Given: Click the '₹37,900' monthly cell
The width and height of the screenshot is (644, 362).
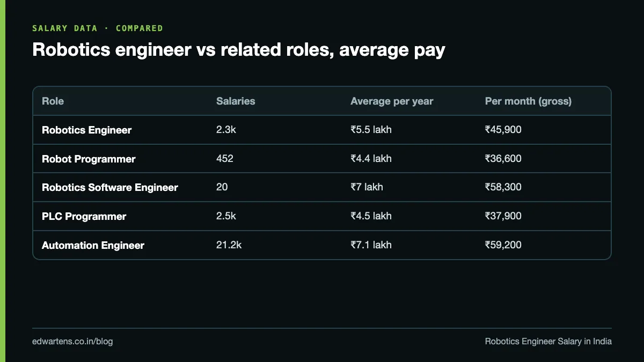Looking at the screenshot, I should coord(503,216).
